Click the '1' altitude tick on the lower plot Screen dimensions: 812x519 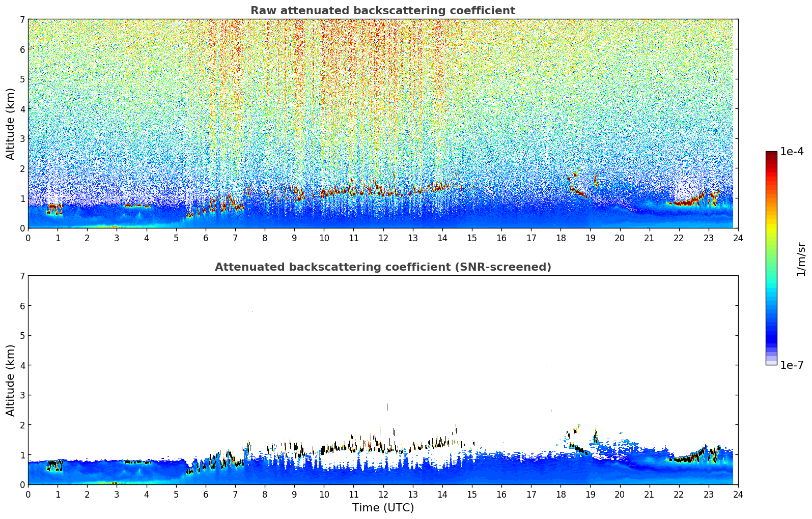tap(22, 455)
